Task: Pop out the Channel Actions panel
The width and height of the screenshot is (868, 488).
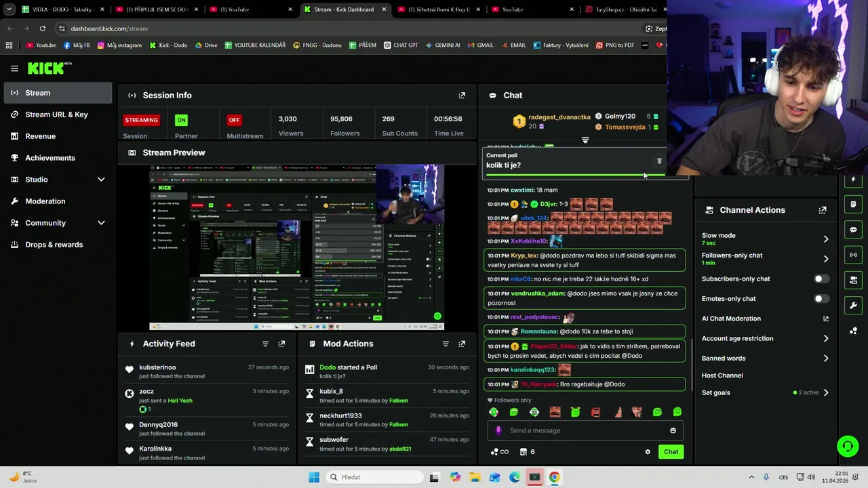Action: click(823, 210)
